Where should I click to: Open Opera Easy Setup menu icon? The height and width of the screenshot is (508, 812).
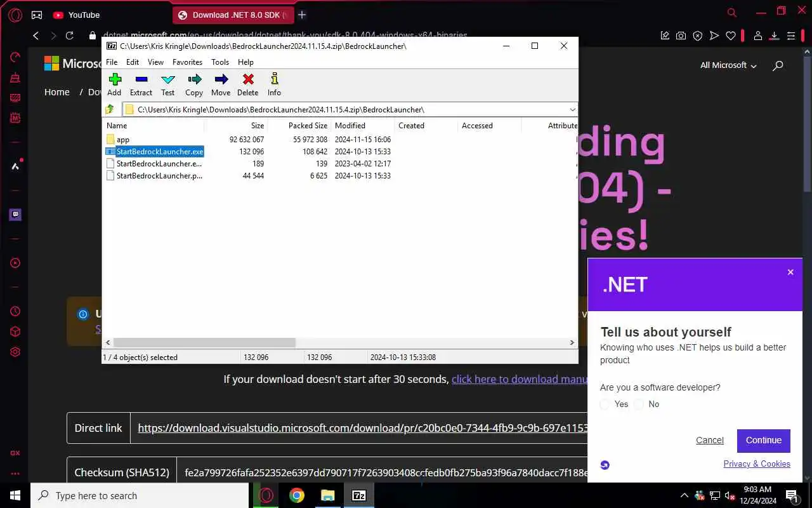(x=791, y=36)
